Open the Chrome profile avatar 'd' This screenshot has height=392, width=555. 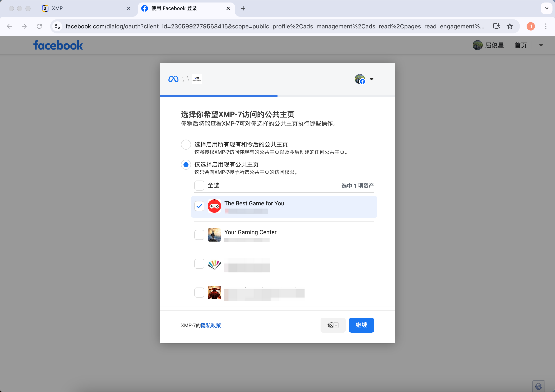point(531,26)
